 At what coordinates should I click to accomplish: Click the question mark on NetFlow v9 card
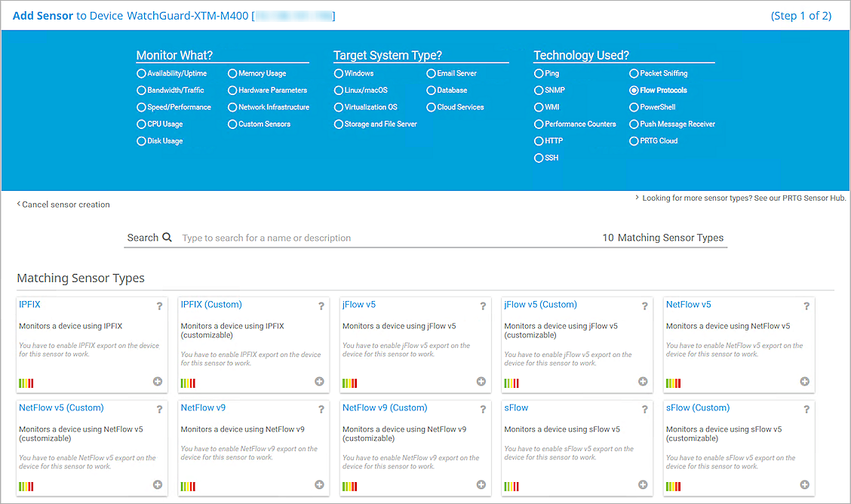tap(319, 410)
